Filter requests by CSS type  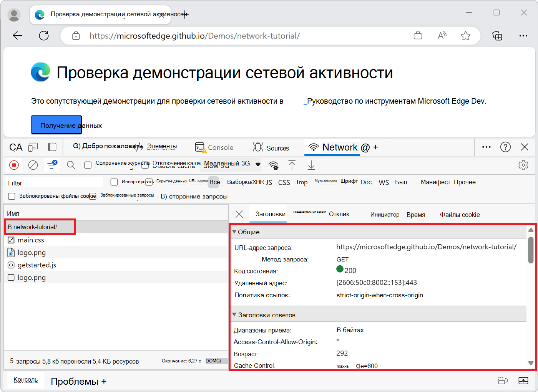pos(284,182)
